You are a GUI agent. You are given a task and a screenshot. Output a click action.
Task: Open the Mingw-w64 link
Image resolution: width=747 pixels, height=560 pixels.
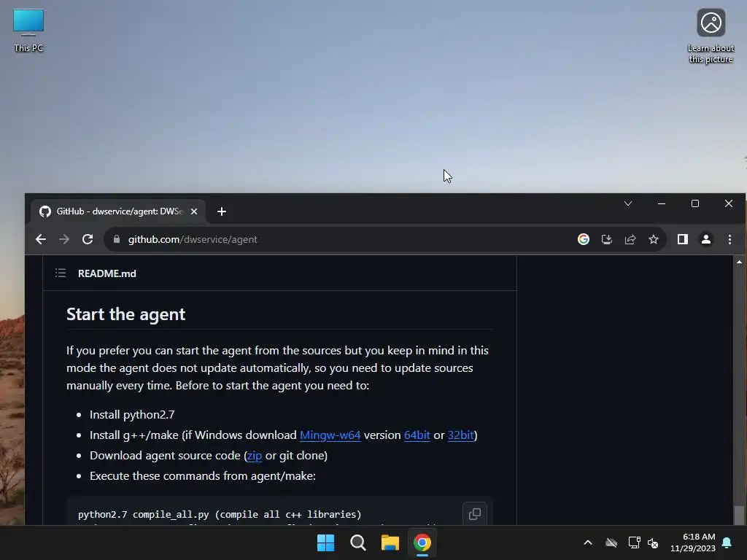330,435
